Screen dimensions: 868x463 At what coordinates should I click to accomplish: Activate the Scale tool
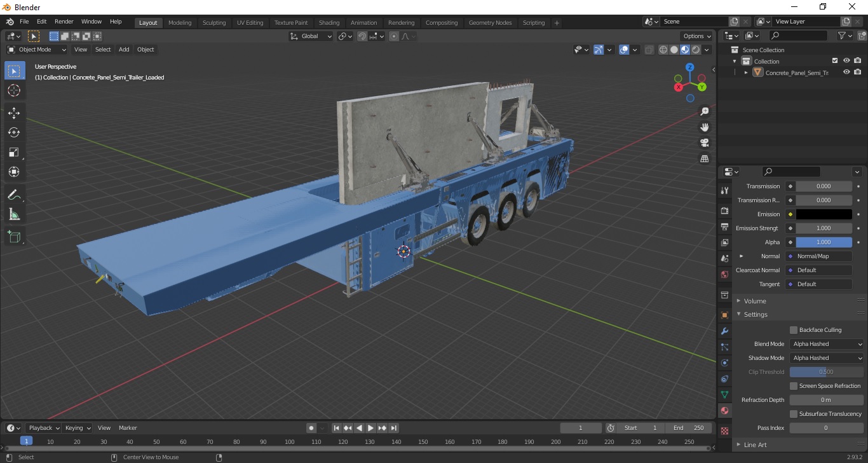point(14,152)
